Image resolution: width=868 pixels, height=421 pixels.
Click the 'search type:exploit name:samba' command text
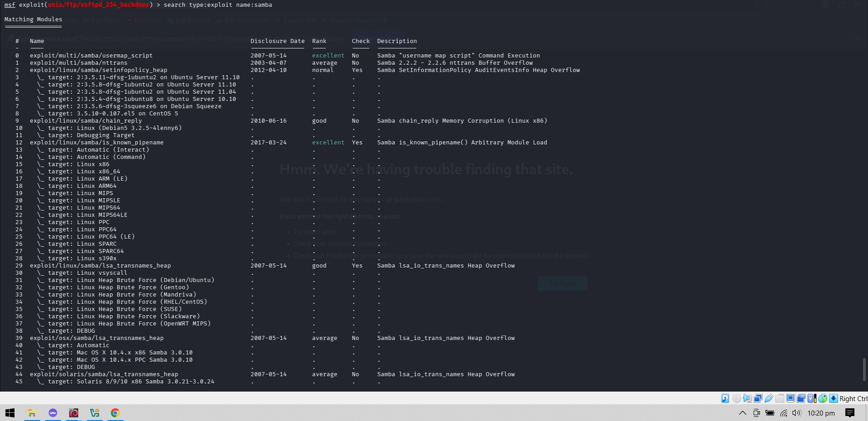(218, 5)
